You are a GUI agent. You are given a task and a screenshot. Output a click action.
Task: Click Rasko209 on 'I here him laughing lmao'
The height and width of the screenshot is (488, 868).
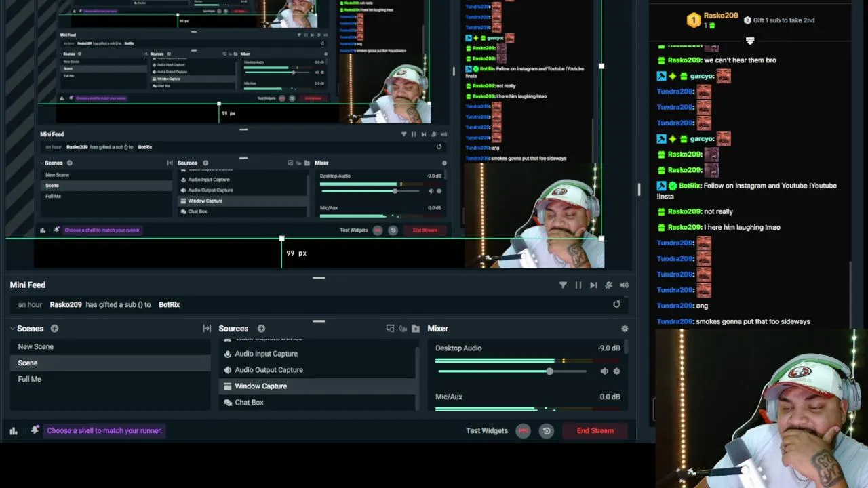tap(684, 227)
